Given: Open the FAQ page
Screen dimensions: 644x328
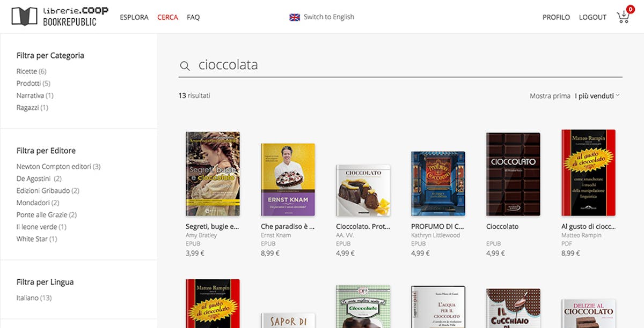Looking at the screenshot, I should coord(193,17).
